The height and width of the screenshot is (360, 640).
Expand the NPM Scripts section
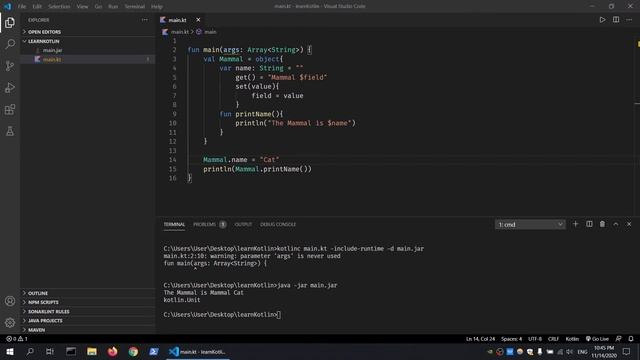tap(88, 302)
